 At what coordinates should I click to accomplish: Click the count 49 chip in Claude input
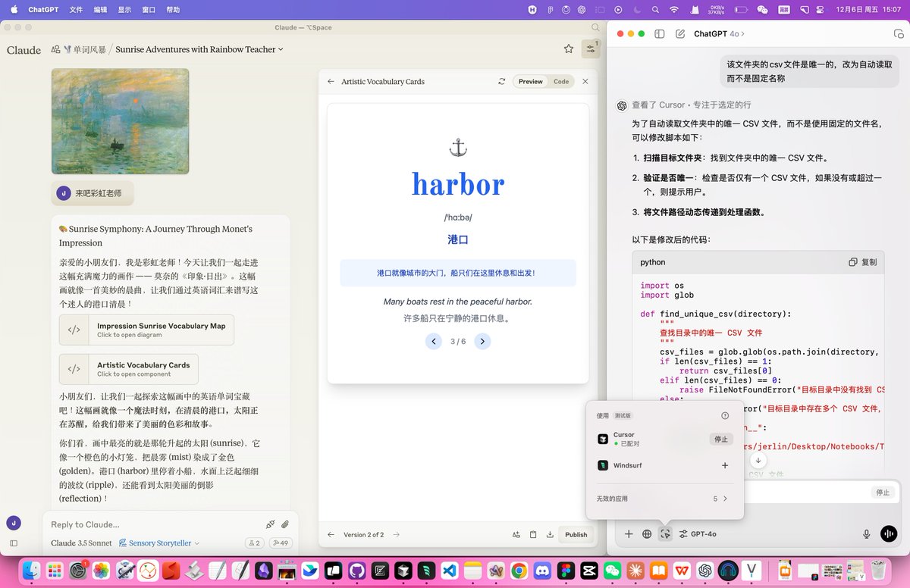pos(281,543)
